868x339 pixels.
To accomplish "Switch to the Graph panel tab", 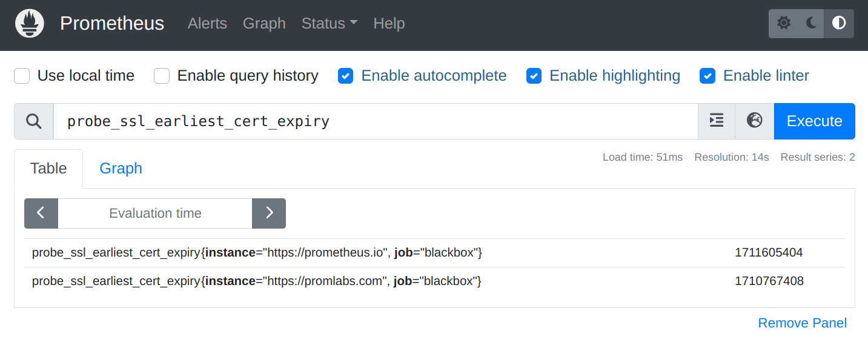I will [121, 169].
